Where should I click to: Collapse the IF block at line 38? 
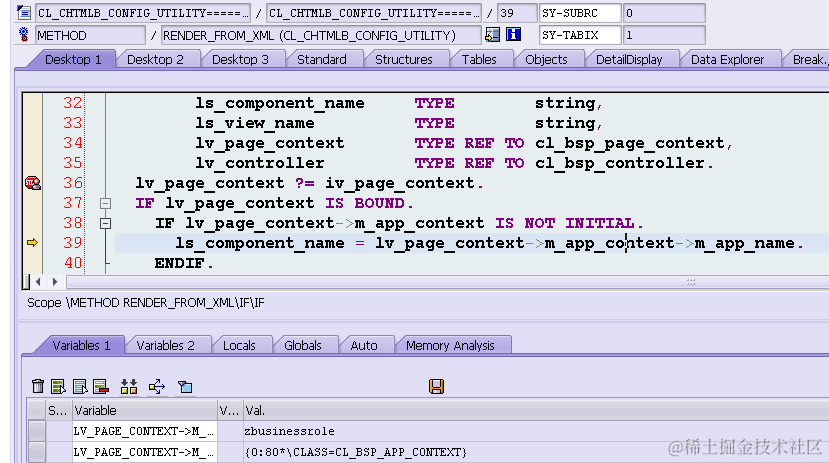105,223
